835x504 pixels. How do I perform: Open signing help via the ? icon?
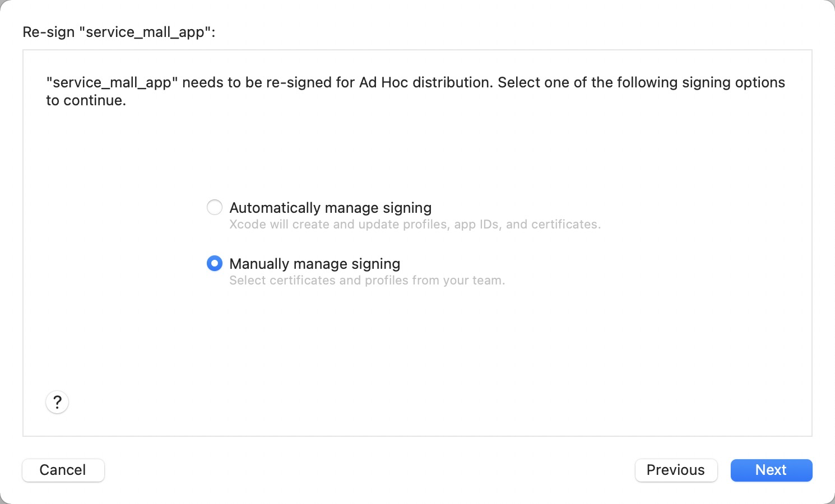point(57,402)
